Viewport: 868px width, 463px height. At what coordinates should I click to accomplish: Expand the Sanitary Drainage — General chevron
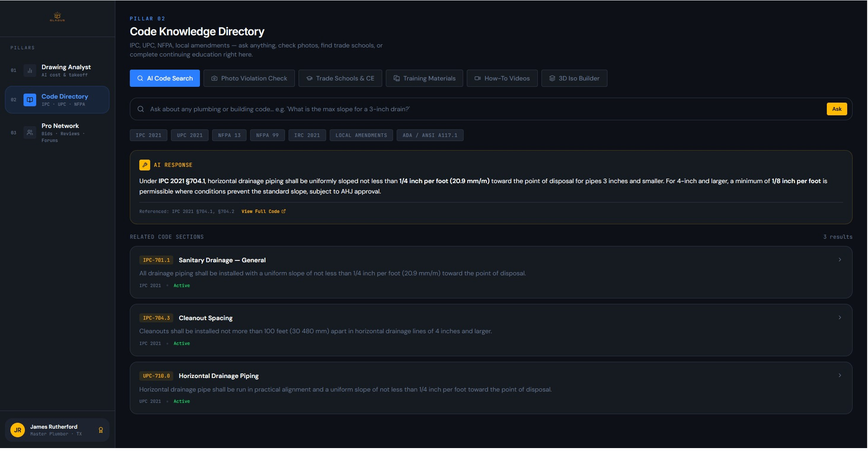(840, 260)
